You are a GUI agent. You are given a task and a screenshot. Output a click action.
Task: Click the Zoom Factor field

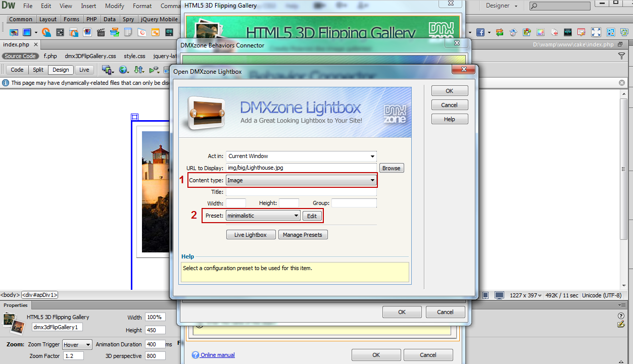(73, 356)
